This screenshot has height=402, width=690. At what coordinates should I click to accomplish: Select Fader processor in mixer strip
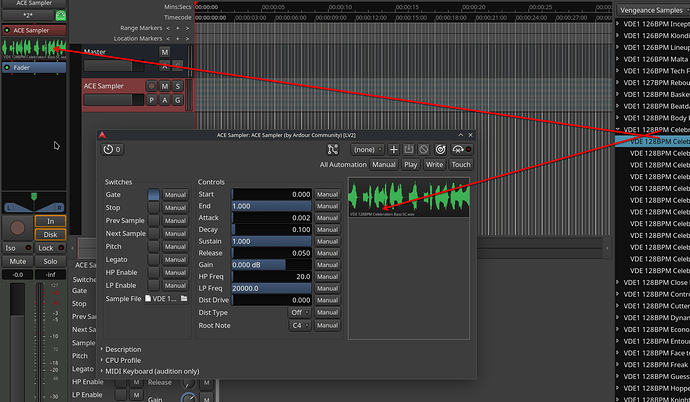pos(32,68)
